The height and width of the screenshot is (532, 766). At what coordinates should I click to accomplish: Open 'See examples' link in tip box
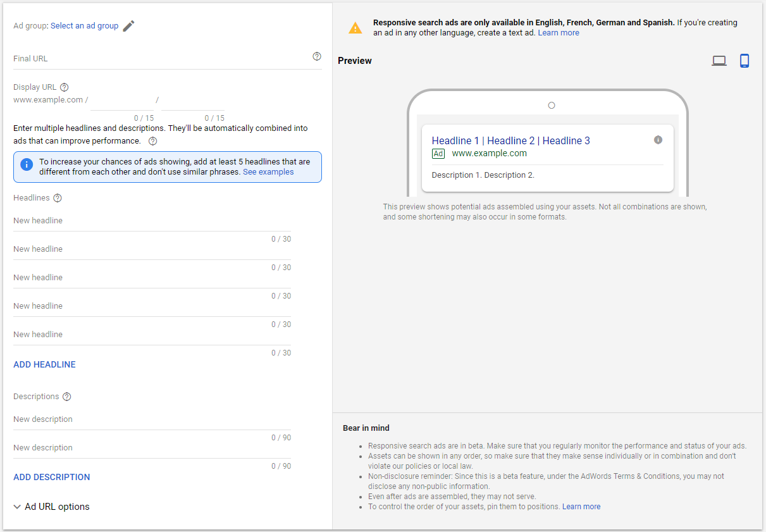pyautogui.click(x=268, y=172)
